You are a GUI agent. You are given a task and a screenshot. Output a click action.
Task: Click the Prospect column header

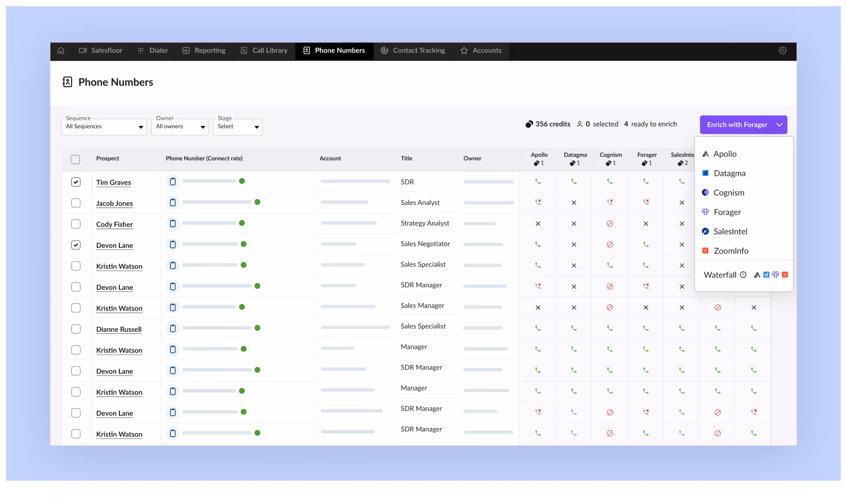point(107,159)
